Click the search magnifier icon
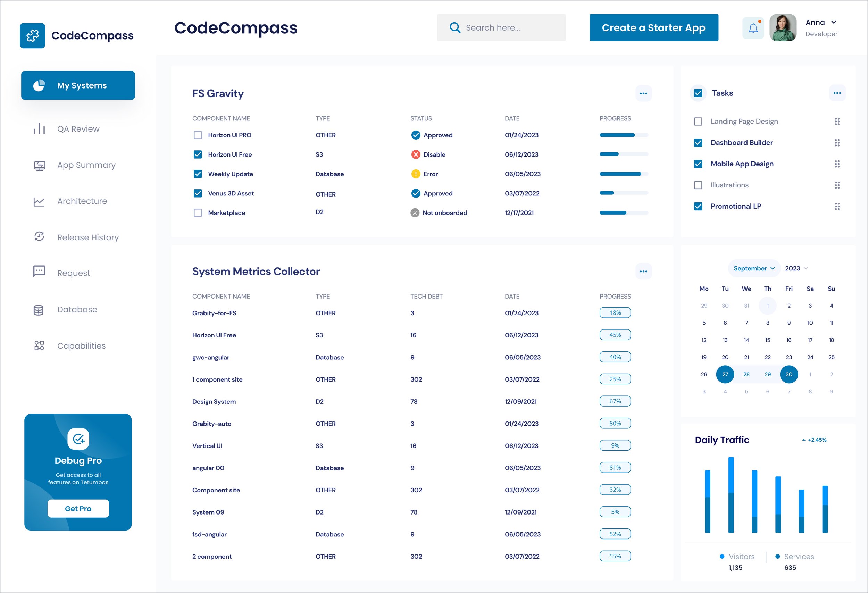 455,28
